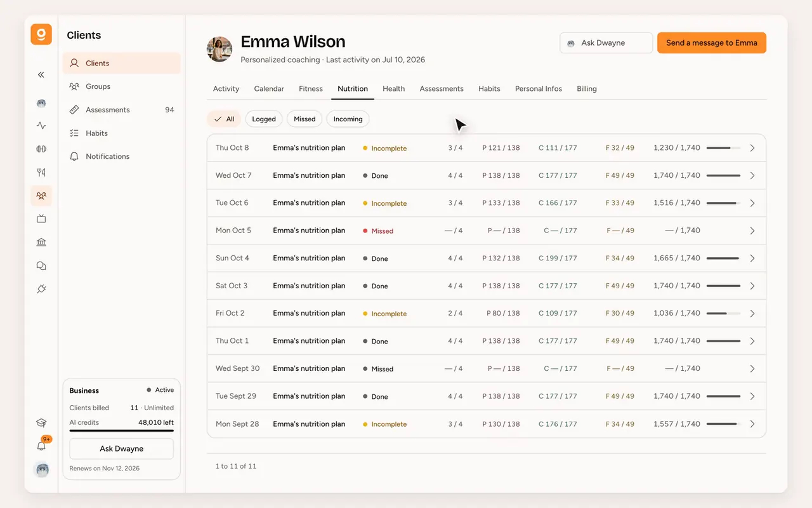812x508 pixels.
Task: Click Send a message to Emma
Action: pos(712,43)
